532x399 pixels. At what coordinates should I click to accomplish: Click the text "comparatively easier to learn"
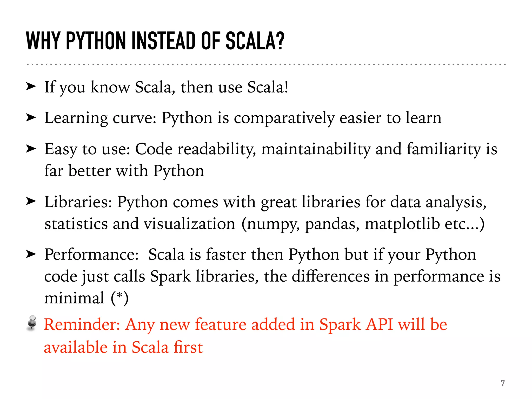[337, 118]
